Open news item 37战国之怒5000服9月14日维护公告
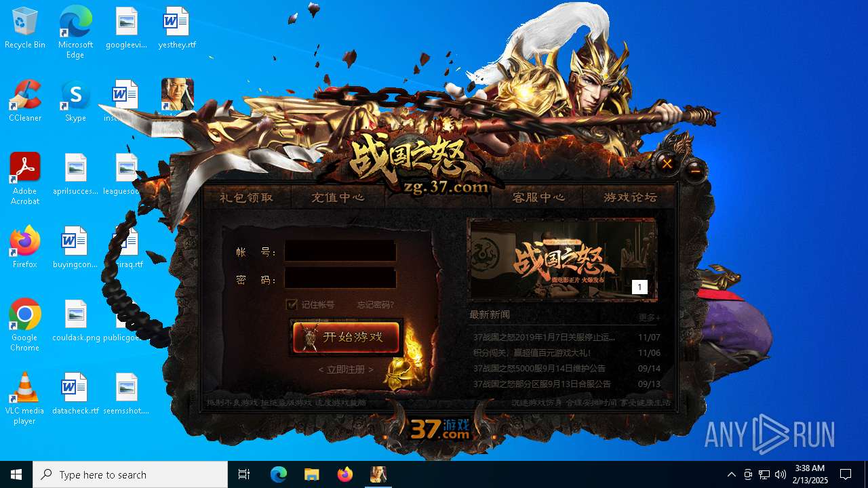The width and height of the screenshot is (868, 488). tap(539, 368)
